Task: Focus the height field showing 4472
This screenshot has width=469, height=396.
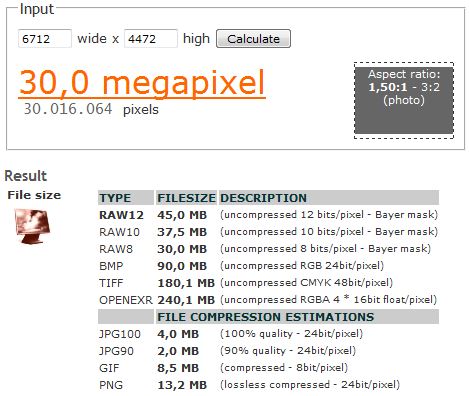Action: coord(151,39)
